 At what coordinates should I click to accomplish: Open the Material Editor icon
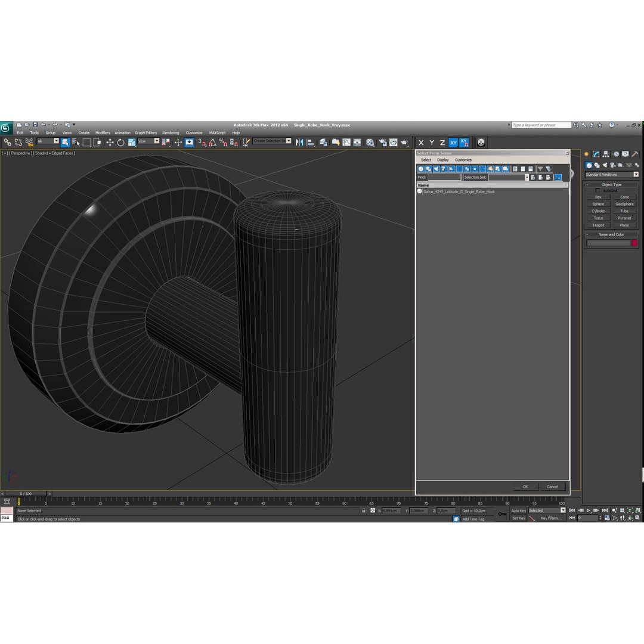[370, 143]
